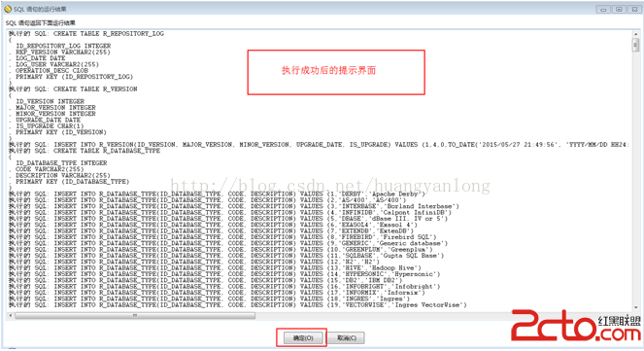Select the 'Borland Interbase' insert row
The width and height of the screenshot is (644, 351).
click(234, 206)
